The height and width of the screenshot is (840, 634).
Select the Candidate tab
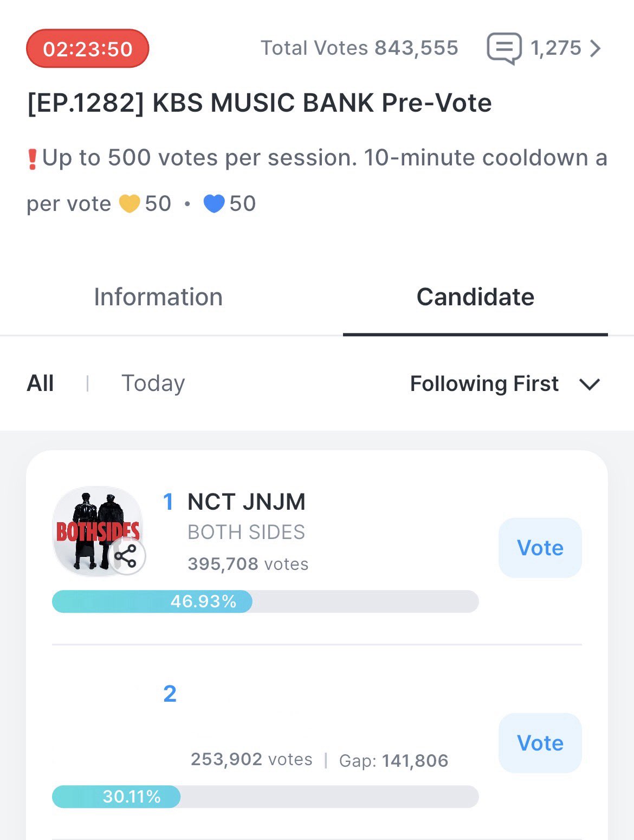[475, 297]
